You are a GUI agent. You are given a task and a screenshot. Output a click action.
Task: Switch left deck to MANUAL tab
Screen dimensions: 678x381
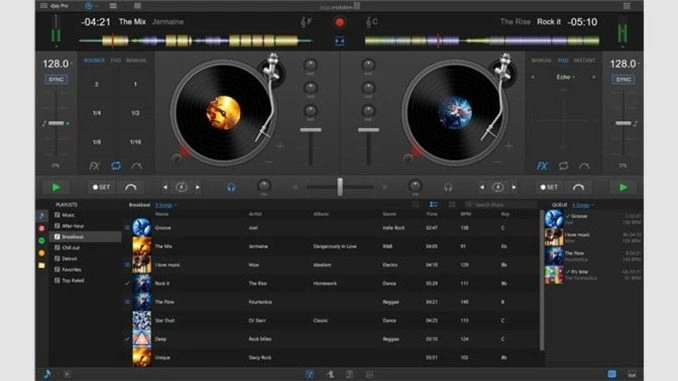tap(136, 61)
